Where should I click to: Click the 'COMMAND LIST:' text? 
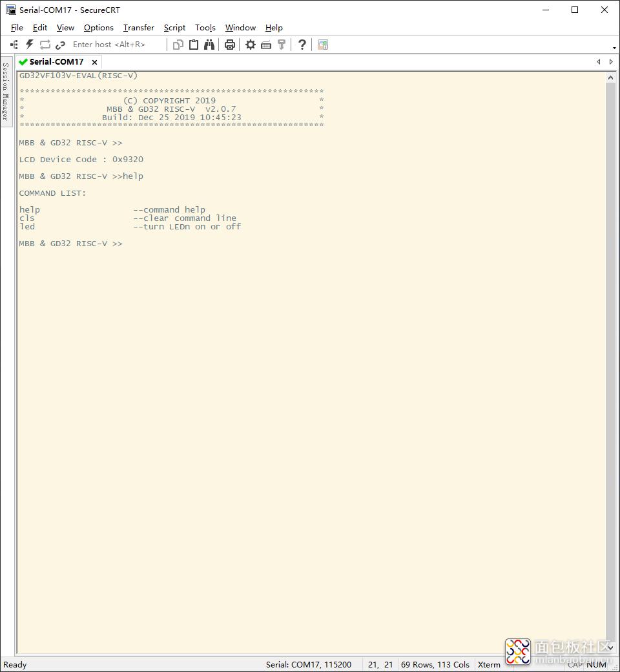[x=52, y=193]
